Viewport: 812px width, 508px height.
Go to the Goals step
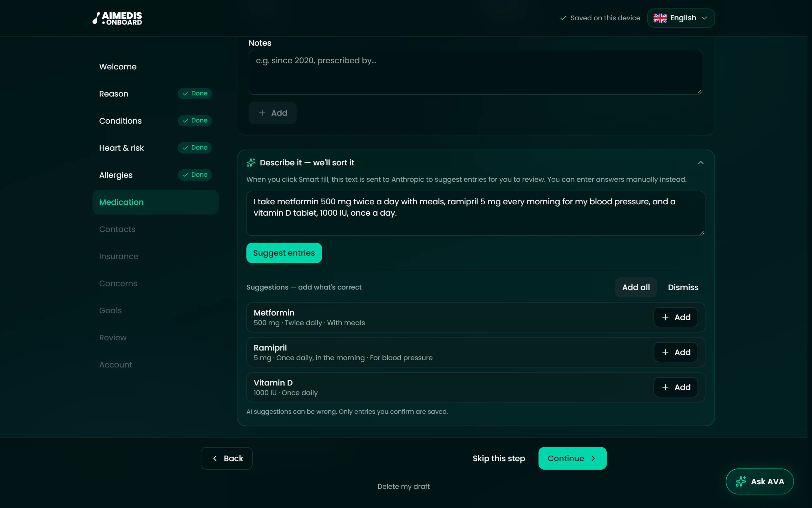coord(155,310)
